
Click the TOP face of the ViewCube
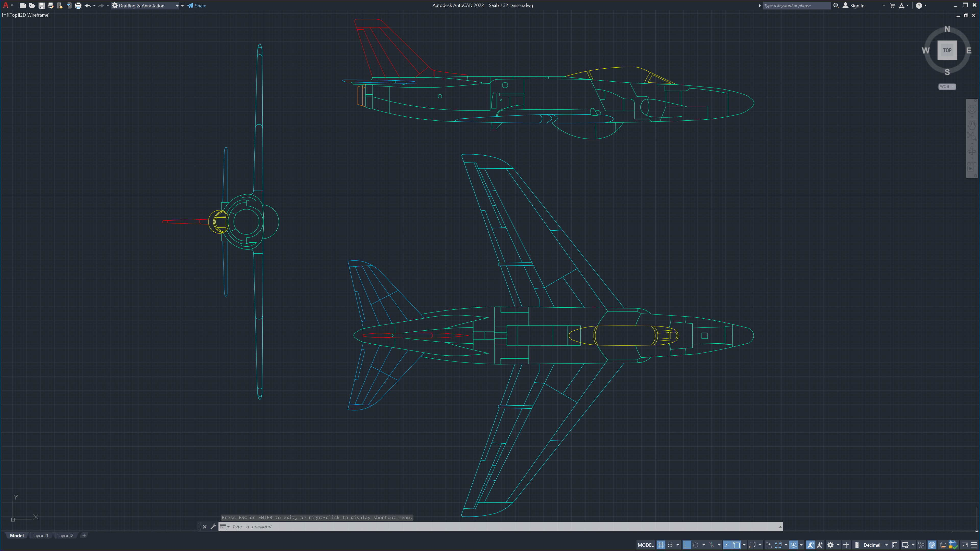(x=947, y=50)
